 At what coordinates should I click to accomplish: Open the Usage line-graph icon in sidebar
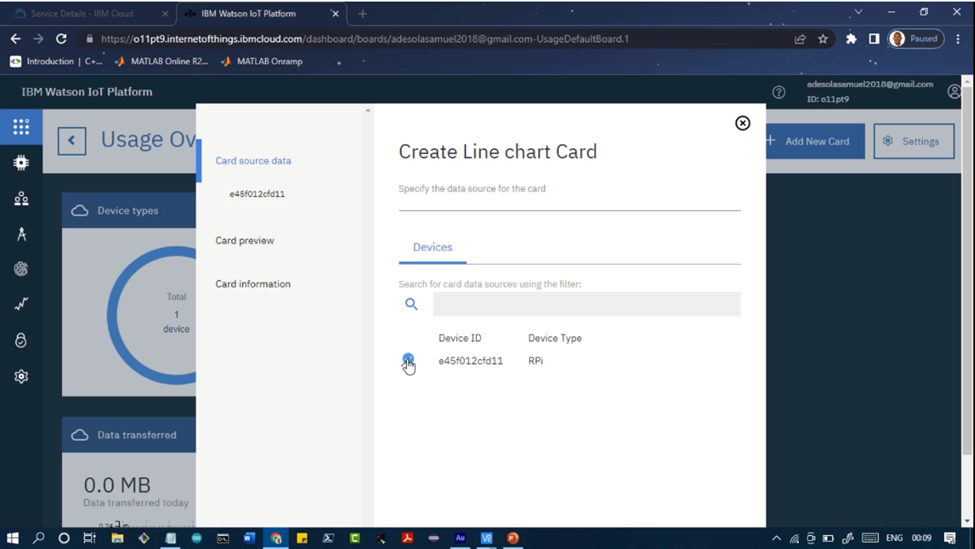point(21,304)
